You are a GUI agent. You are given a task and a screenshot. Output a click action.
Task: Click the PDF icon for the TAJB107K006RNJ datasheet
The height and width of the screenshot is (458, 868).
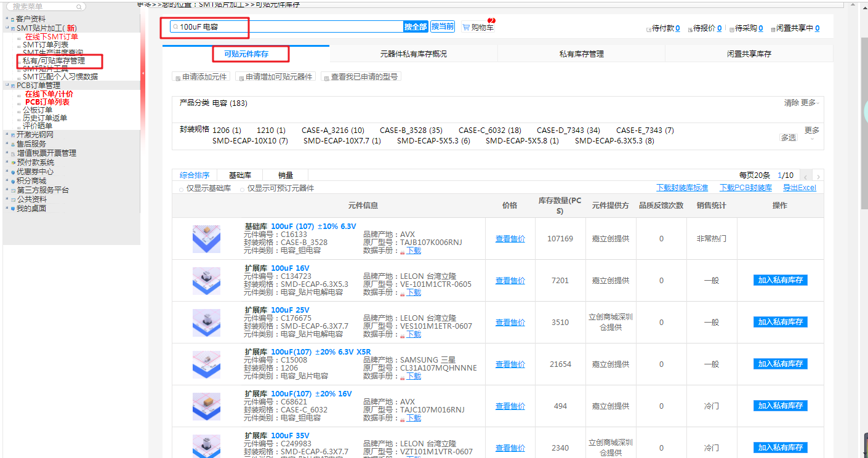click(x=403, y=251)
